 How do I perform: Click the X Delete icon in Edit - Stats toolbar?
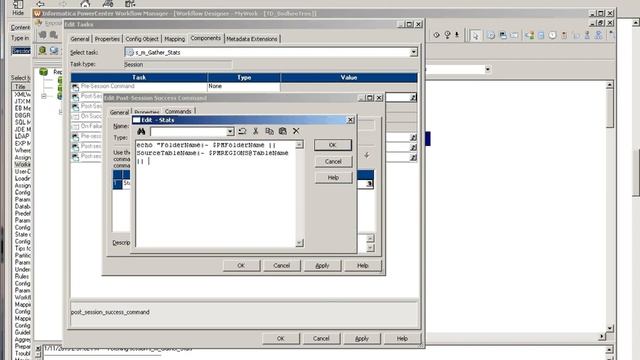(296, 131)
